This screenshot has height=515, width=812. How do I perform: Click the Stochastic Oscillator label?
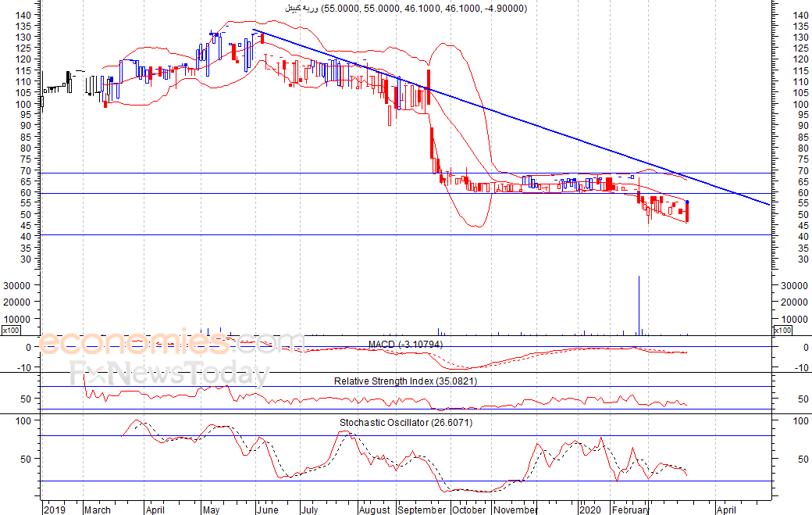pyautogui.click(x=405, y=423)
